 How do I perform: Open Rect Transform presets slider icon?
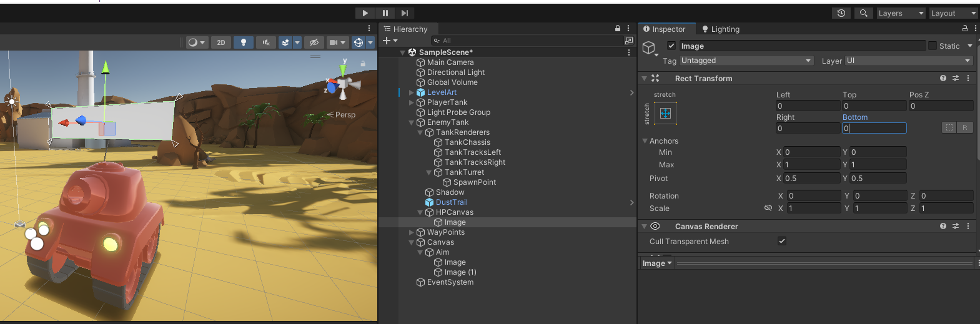pyautogui.click(x=956, y=78)
